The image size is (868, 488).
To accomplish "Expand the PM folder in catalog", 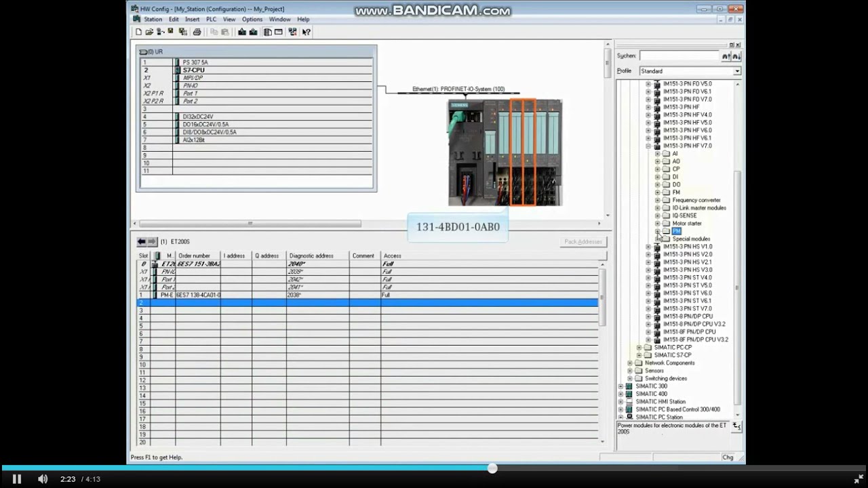I will point(657,231).
